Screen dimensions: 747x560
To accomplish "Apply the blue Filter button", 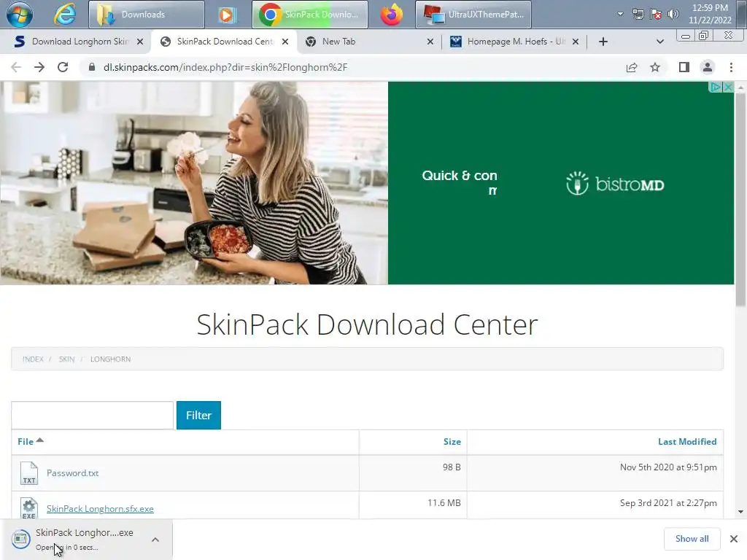I will point(198,415).
